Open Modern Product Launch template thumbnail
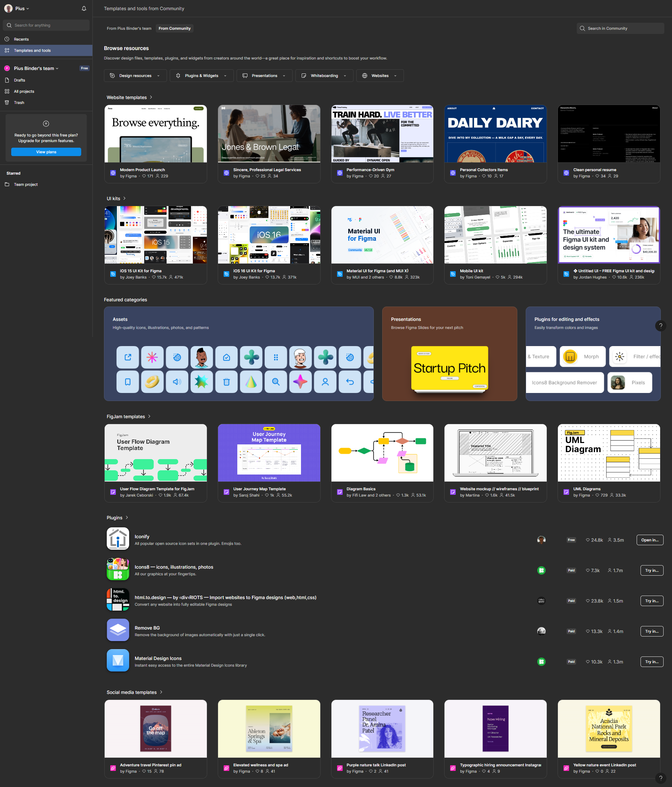Viewport: 672px width, 787px height. click(156, 134)
